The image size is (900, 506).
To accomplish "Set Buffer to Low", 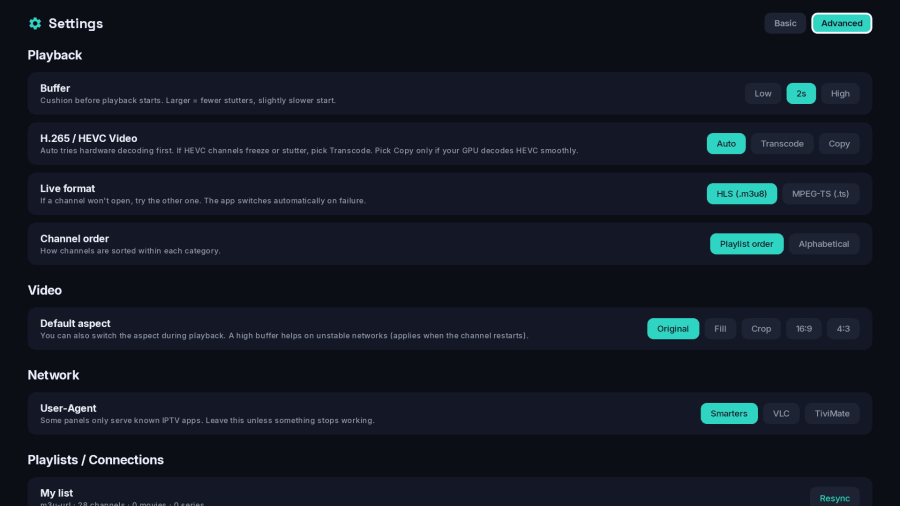I will (762, 94).
